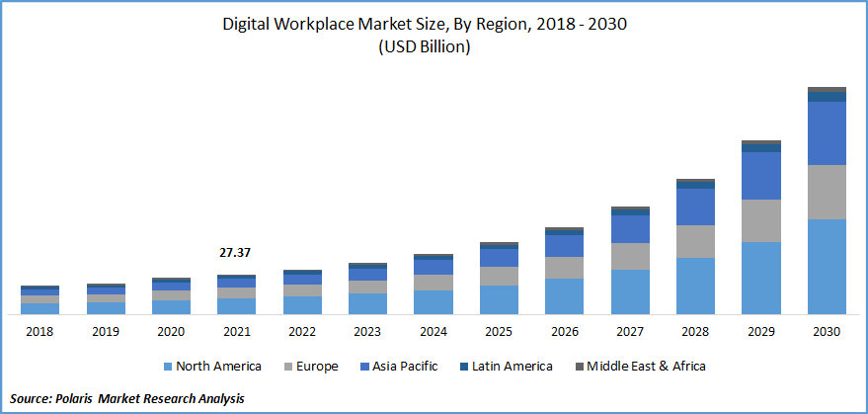Click the 2024 axis label
Image resolution: width=868 pixels, height=414 pixels.
[434, 332]
